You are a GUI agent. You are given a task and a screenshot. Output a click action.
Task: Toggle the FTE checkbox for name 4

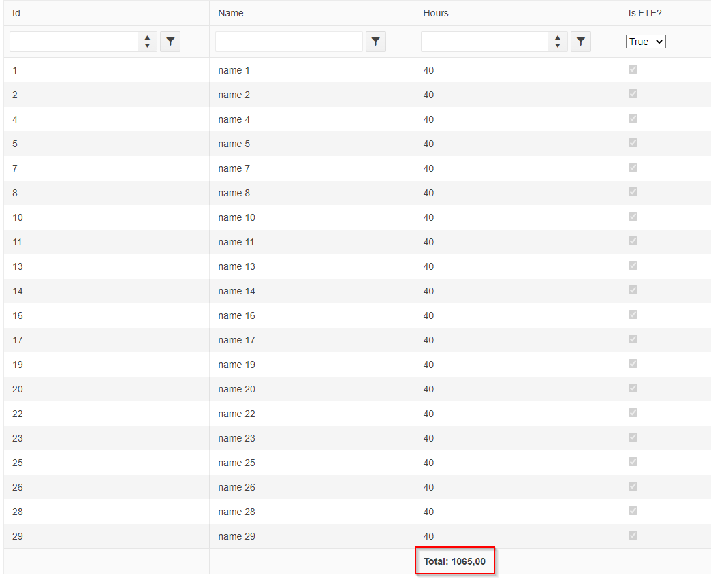click(633, 119)
